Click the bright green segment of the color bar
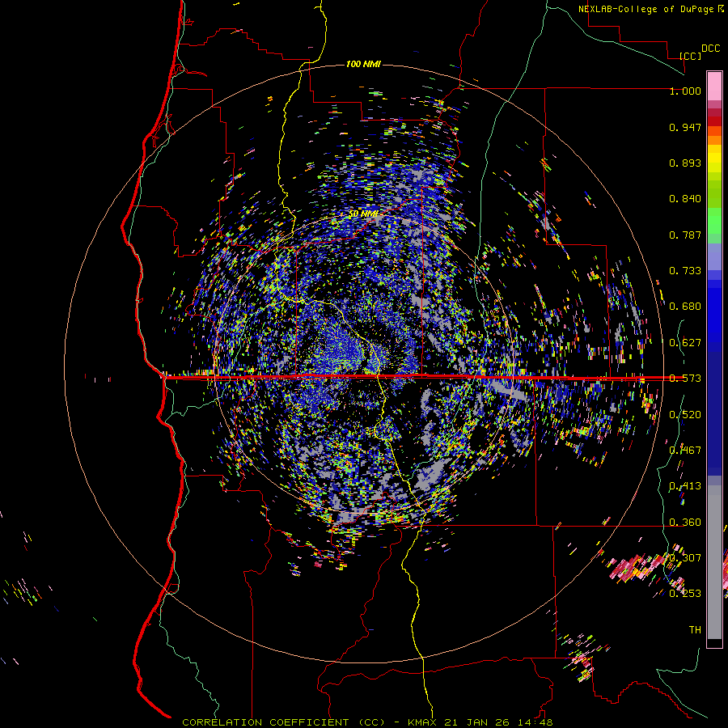This screenshot has height=728, width=728. pyautogui.click(x=714, y=221)
